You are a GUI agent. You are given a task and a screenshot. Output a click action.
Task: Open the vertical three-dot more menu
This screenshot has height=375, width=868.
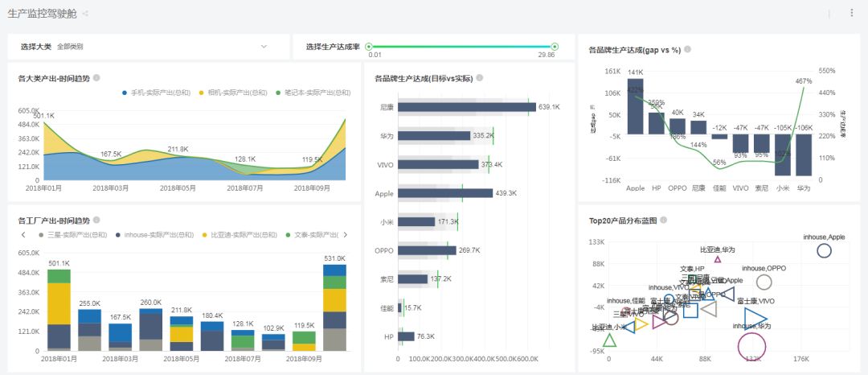click(x=851, y=13)
